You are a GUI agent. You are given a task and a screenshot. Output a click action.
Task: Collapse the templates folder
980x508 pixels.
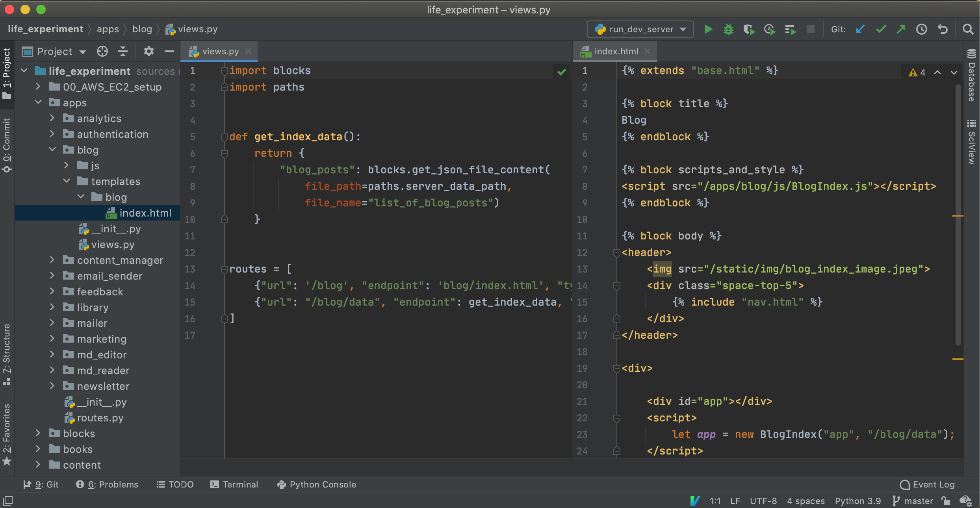click(x=67, y=181)
